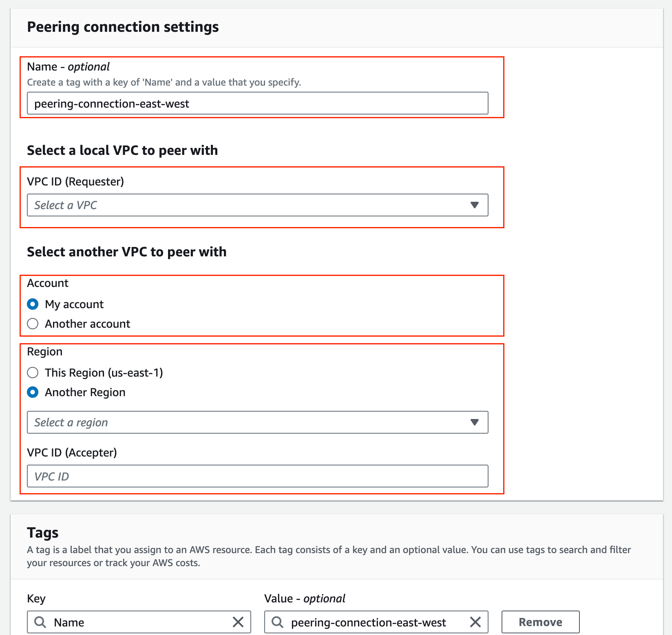Image resolution: width=672 pixels, height=635 pixels.
Task: Clear the tag Key field with X icon
Action: click(x=238, y=622)
